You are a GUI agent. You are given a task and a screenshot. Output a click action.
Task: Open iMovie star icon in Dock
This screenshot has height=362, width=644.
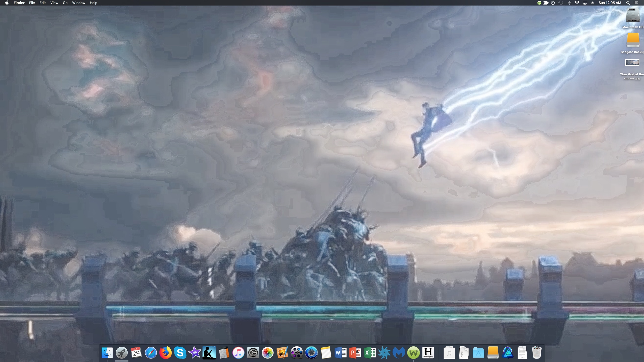(195, 353)
